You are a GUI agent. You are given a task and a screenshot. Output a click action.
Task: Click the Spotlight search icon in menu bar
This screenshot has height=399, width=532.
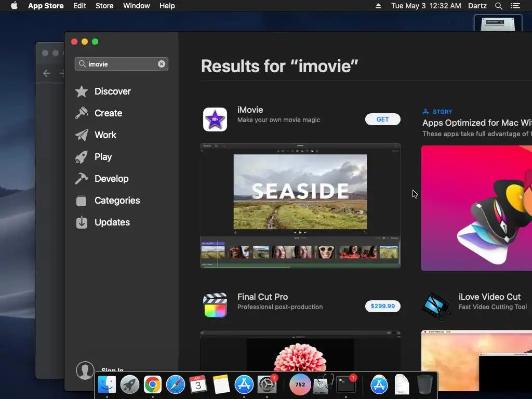point(498,6)
